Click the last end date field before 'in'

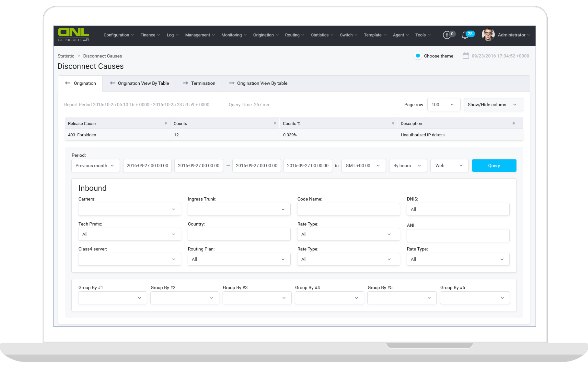click(308, 166)
